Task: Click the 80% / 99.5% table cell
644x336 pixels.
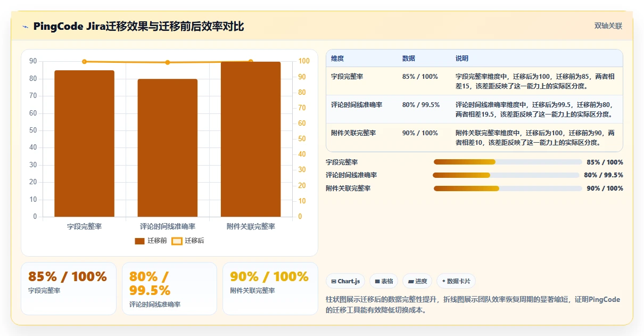Action: (421, 105)
